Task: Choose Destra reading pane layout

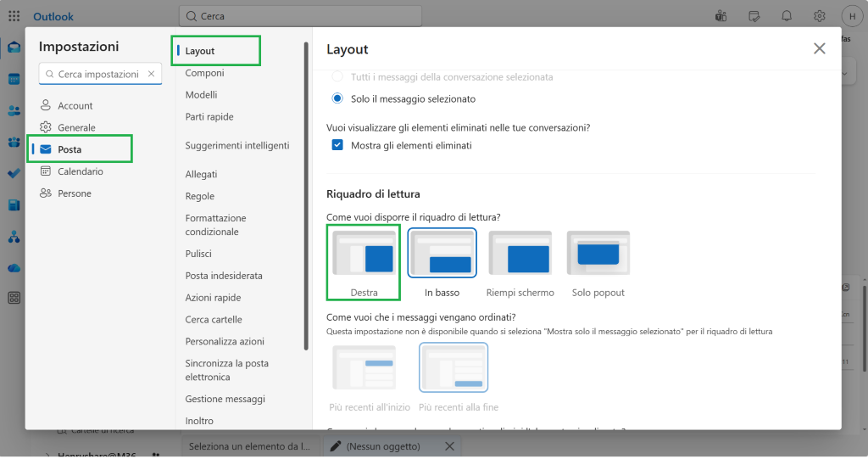Action: [364, 264]
